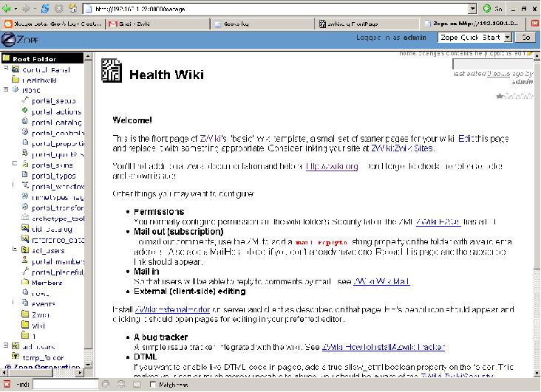Viewport: 541px width, 392px height.
Task: Click the browser Back arrow icon
Action: [7, 8]
